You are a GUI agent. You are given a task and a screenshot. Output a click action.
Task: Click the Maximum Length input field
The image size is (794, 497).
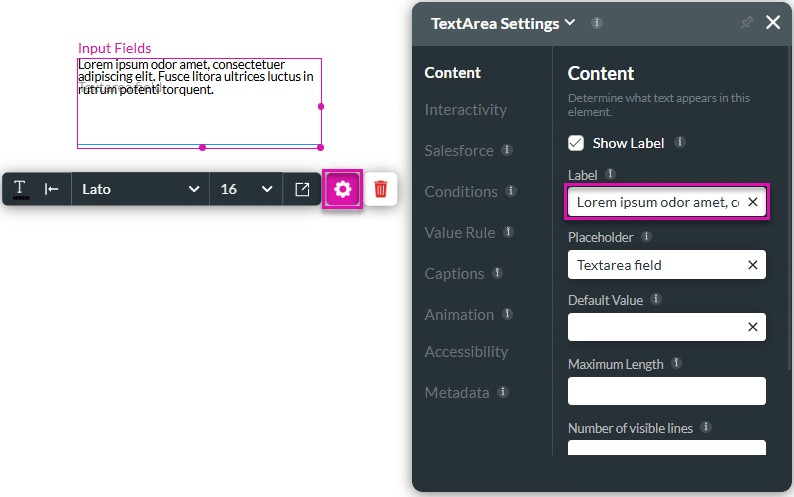(666, 391)
